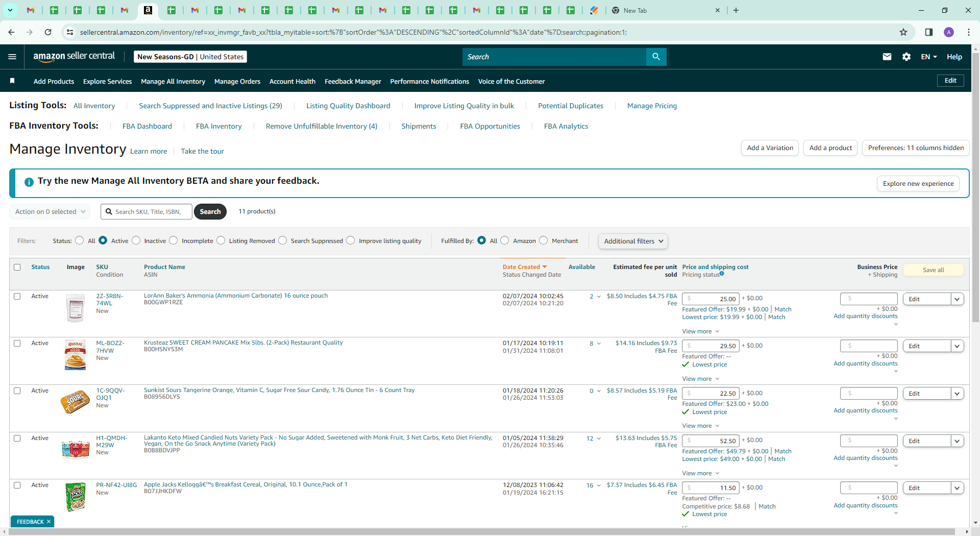Open Feedback Manager menu item

click(x=353, y=81)
